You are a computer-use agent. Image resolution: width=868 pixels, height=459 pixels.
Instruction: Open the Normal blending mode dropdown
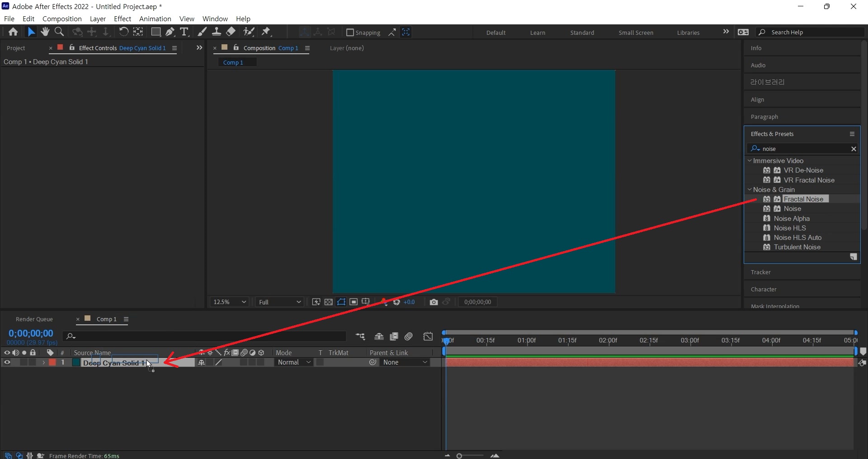click(x=294, y=362)
